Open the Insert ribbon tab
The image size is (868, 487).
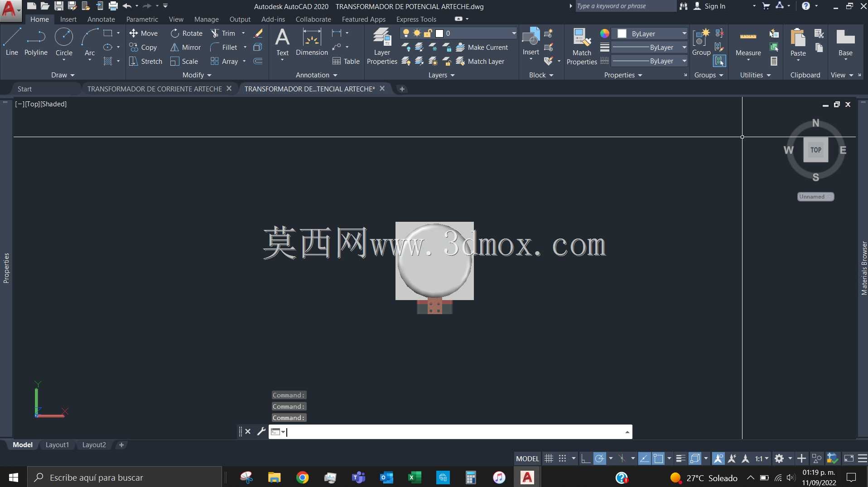[68, 19]
